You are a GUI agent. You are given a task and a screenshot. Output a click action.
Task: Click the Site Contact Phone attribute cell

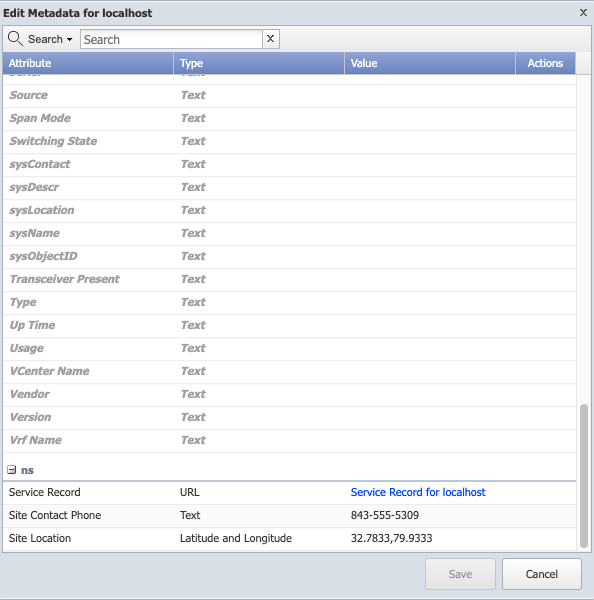tap(88, 515)
